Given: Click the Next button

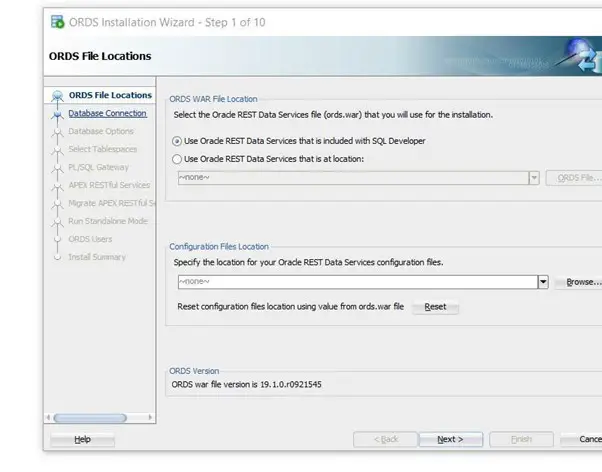Looking at the screenshot, I should (451, 439).
